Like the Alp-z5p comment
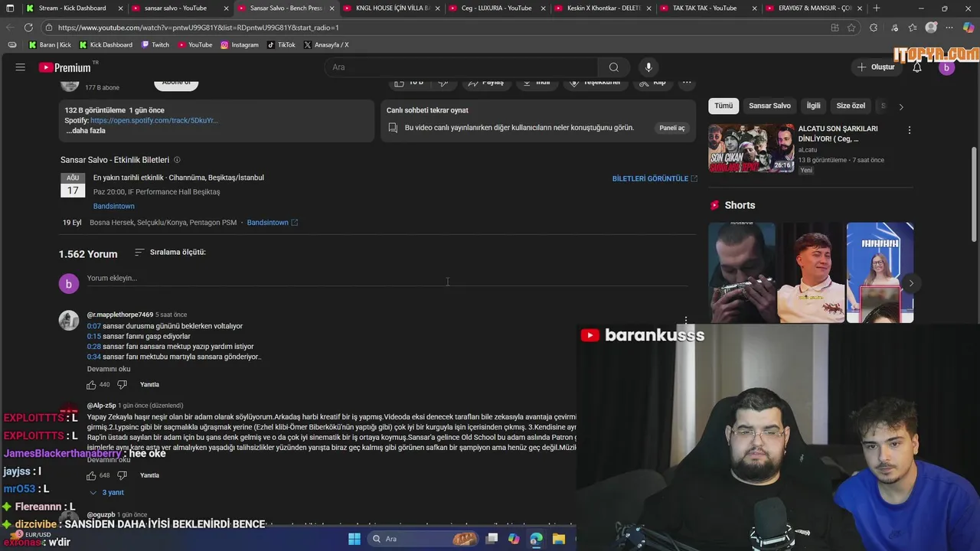Image resolution: width=980 pixels, height=551 pixels. click(x=91, y=475)
